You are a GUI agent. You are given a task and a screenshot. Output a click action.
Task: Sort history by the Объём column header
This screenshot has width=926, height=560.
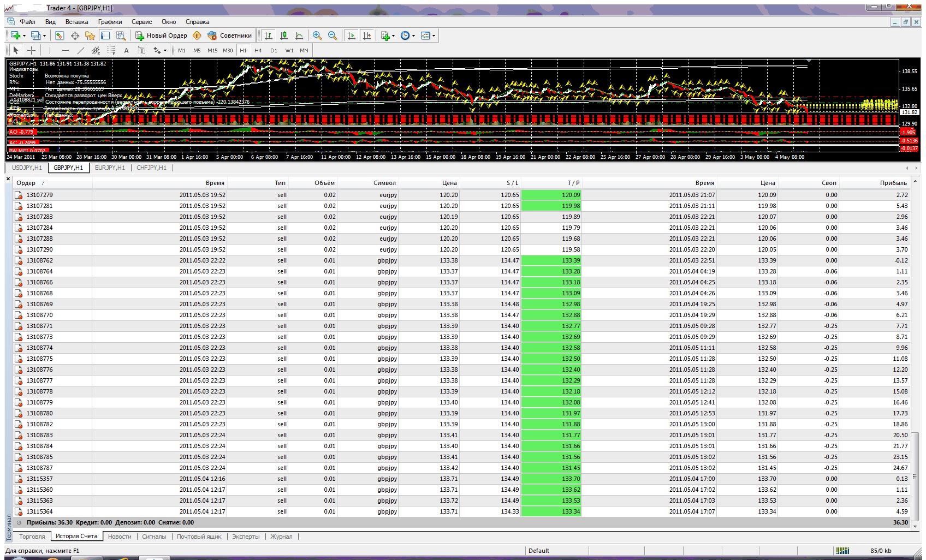(x=312, y=183)
